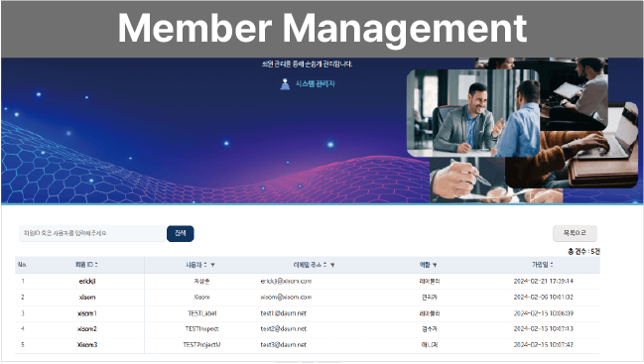Sort by the 회원 ID column arrows
This screenshot has height=364, width=644.
tap(96, 265)
